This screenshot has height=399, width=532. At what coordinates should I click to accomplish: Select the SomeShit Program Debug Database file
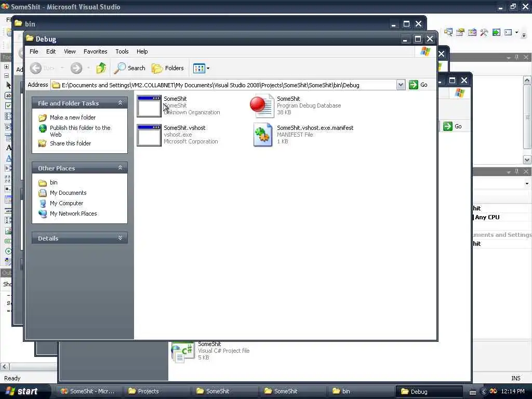click(x=262, y=106)
